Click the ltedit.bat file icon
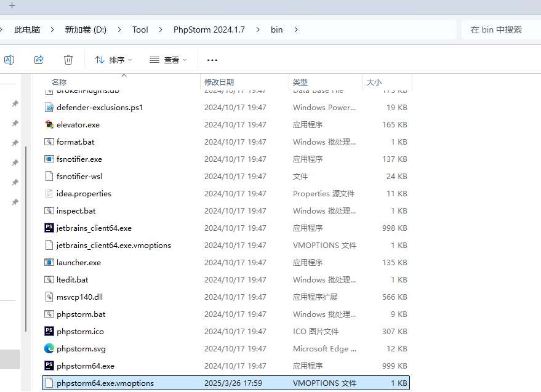Screen dimensions: 541x392 click(49, 280)
